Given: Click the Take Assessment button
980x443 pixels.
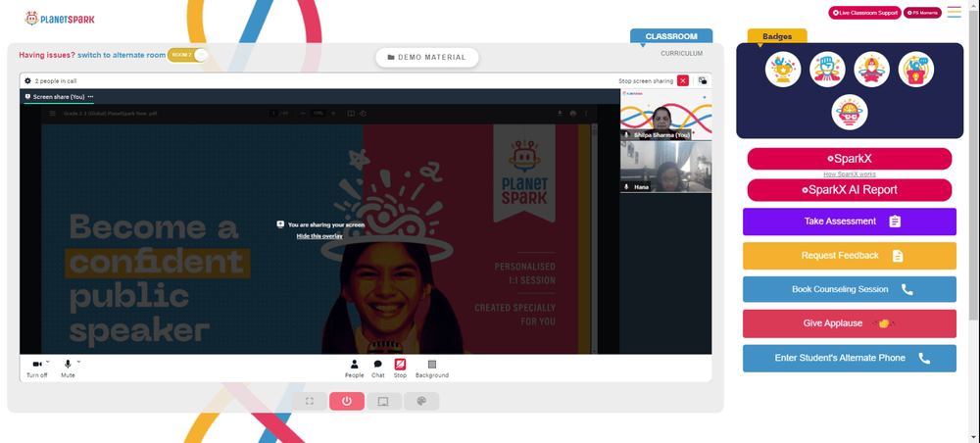Looking at the screenshot, I should click(850, 221).
